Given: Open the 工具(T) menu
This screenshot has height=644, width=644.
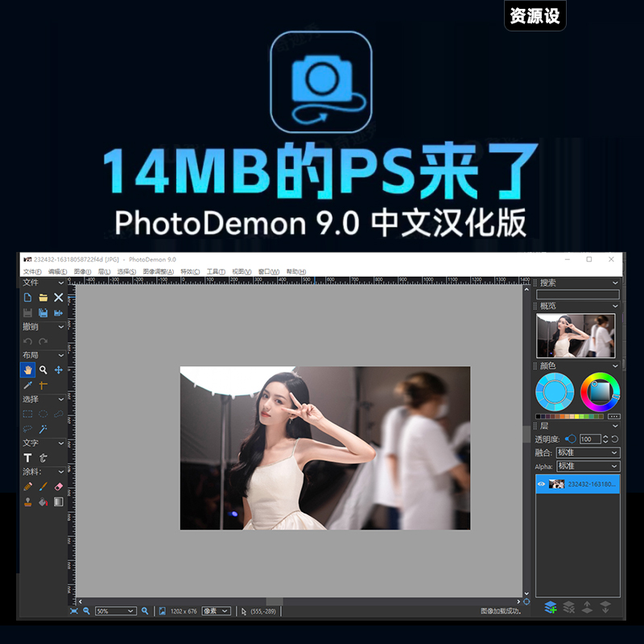Looking at the screenshot, I should (216, 271).
